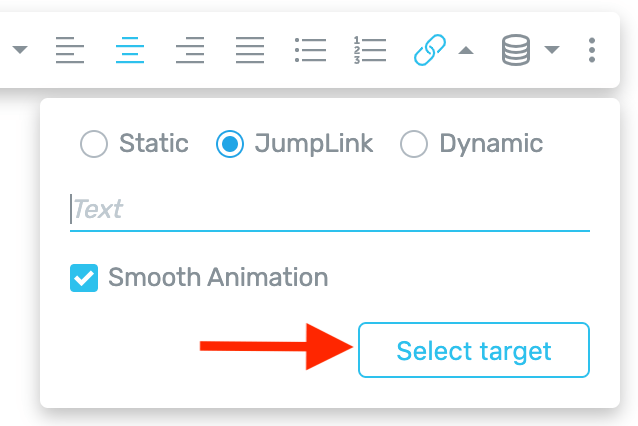This screenshot has height=426, width=638.
Task: Insert a bulleted list
Action: 310,50
